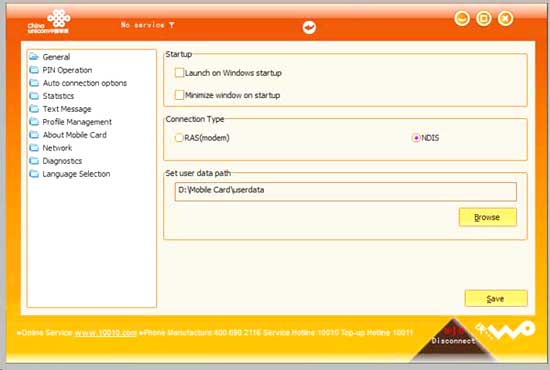Viewport: 550px width, 370px height.
Task: Open Language Selection label
Action: (76, 174)
